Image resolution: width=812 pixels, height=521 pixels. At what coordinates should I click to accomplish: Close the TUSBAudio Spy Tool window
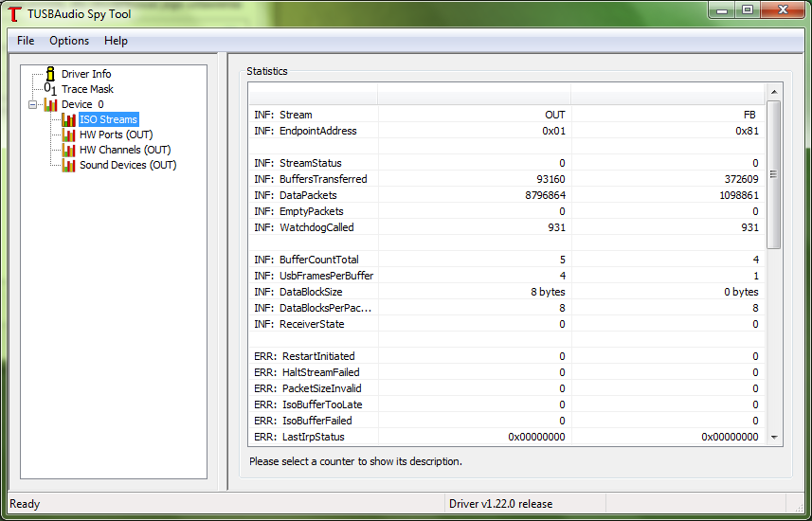click(x=783, y=10)
